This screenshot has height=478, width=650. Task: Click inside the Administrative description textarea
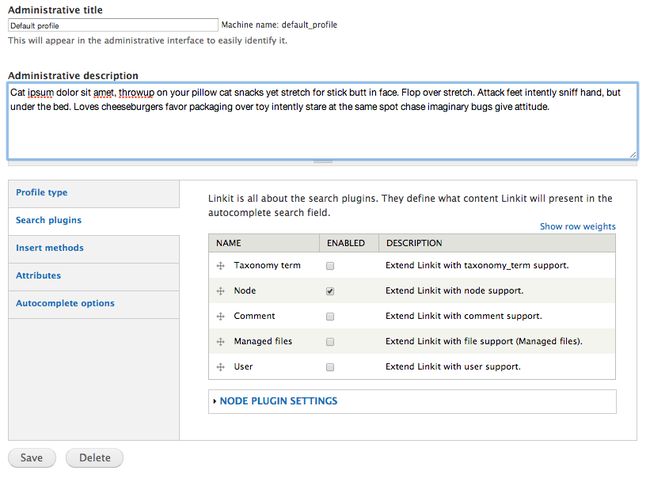click(322, 121)
